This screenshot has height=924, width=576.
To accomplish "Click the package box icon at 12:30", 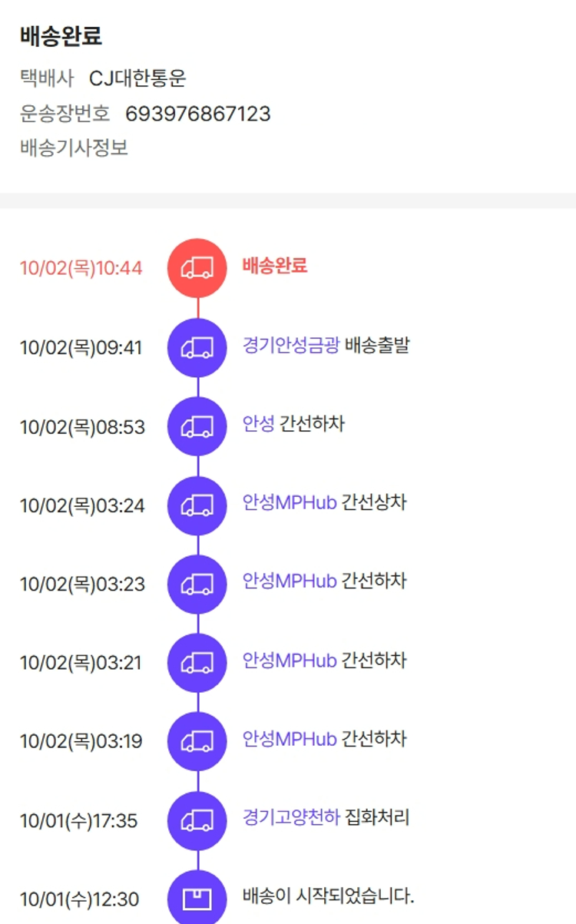I will [x=197, y=898].
